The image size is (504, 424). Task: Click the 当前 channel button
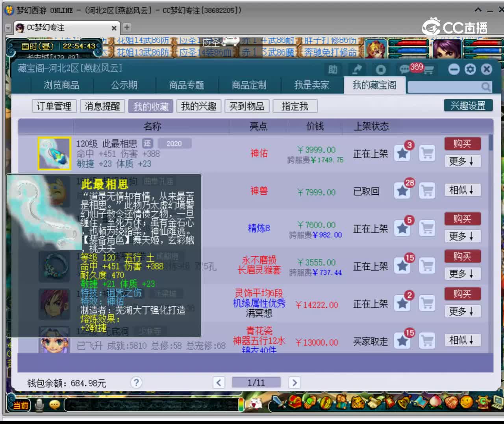pyautogui.click(x=21, y=405)
